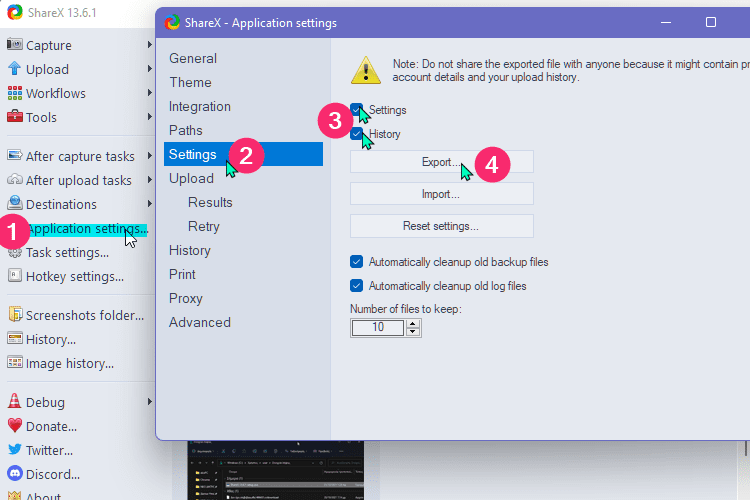Image resolution: width=750 pixels, height=500 pixels.
Task: Disable Automatically cleanup old backup files
Action: pos(356,262)
